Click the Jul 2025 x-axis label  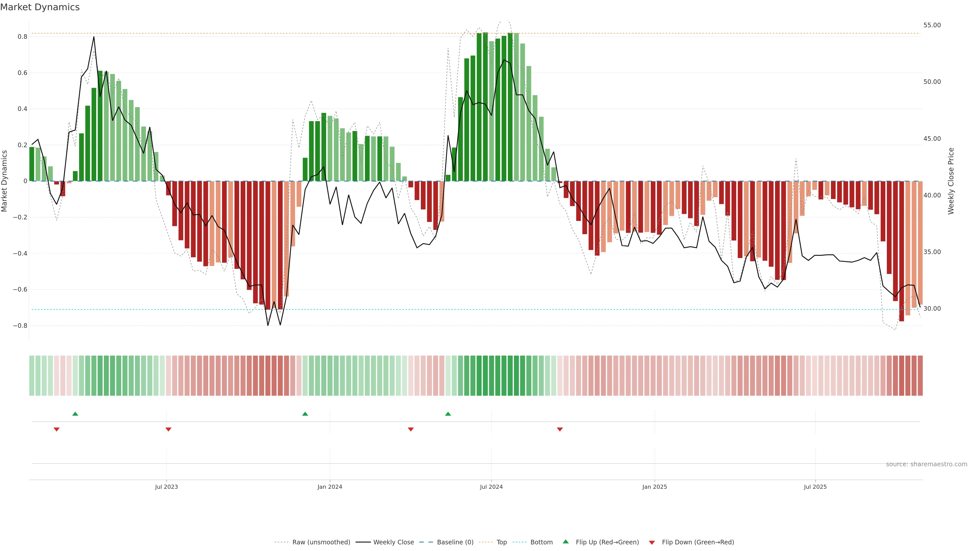point(815,487)
